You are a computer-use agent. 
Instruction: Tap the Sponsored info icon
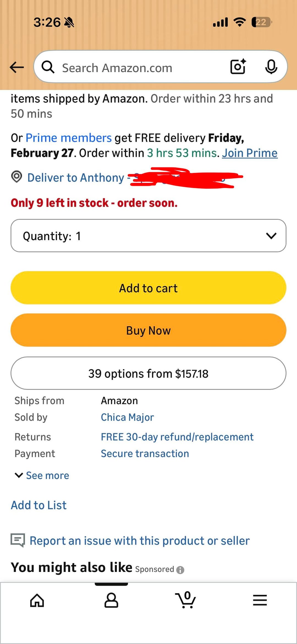coord(180,570)
